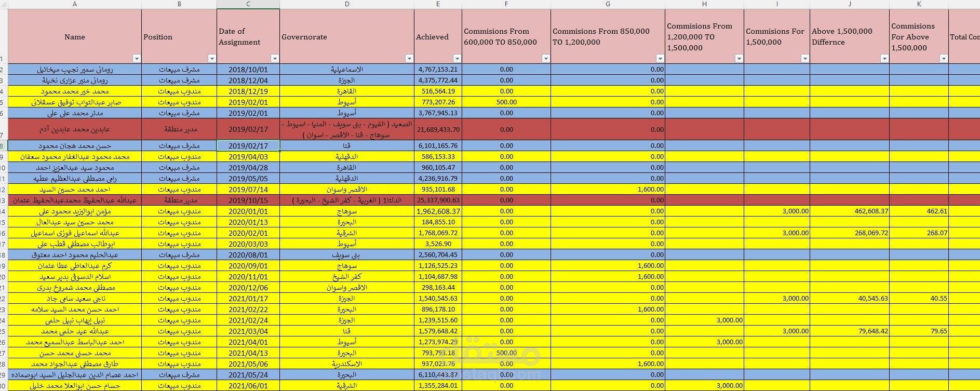Click the "Governorate" header cell text
Image resolution: width=980 pixels, height=391 pixels.
[304, 37]
